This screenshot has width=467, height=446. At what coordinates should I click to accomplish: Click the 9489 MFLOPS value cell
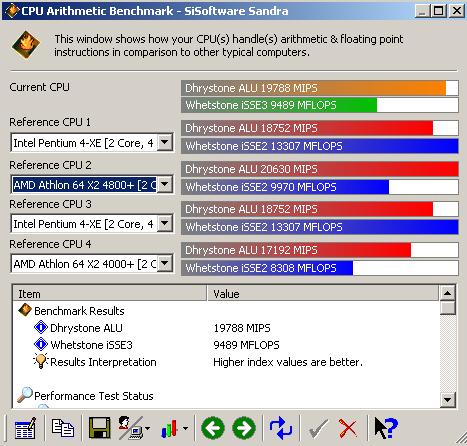click(246, 345)
